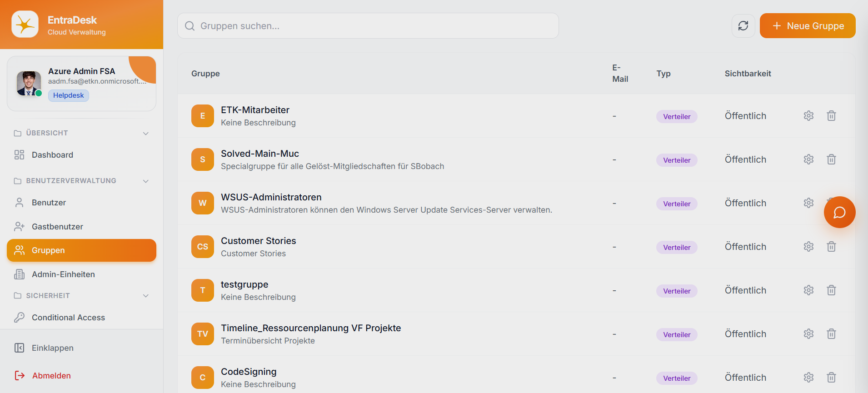The width and height of the screenshot is (868, 393).
Task: Open settings for Customer Stories group
Action: click(x=808, y=247)
